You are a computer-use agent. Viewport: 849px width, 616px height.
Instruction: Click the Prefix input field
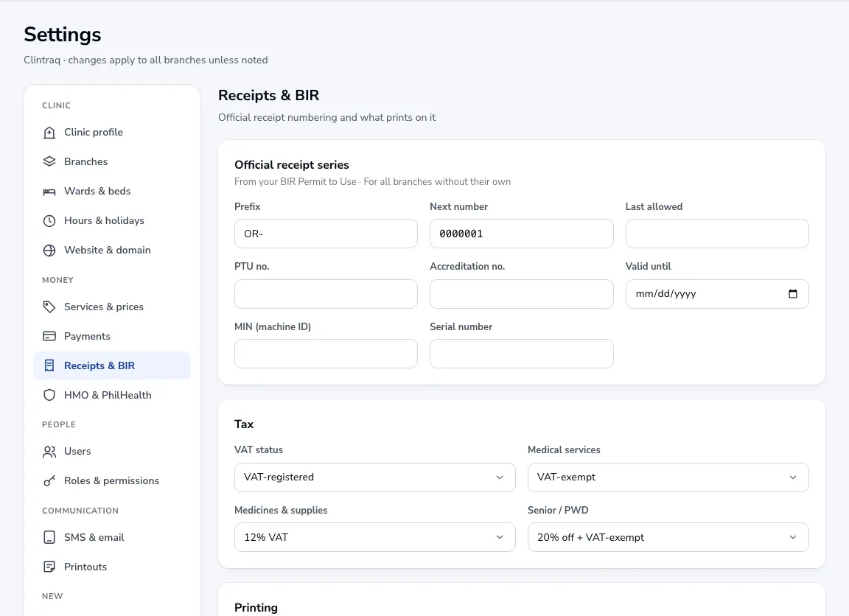click(326, 234)
